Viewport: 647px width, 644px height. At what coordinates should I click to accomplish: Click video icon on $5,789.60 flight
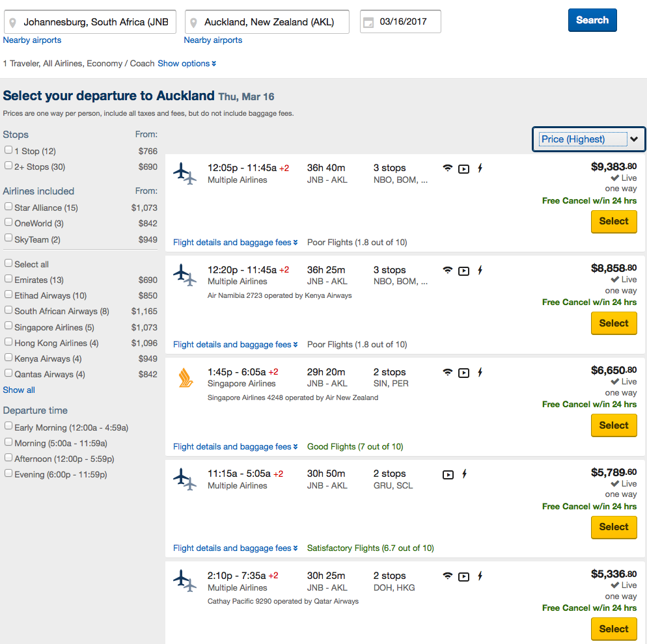click(448, 475)
